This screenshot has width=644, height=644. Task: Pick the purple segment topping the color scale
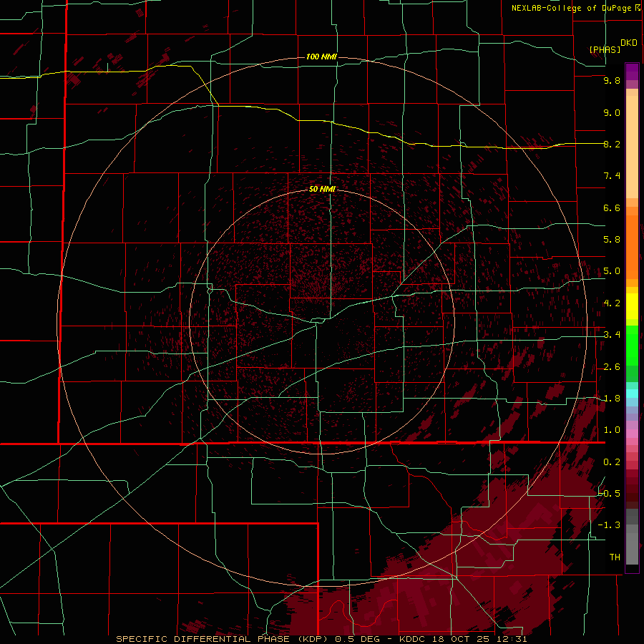[x=632, y=72]
